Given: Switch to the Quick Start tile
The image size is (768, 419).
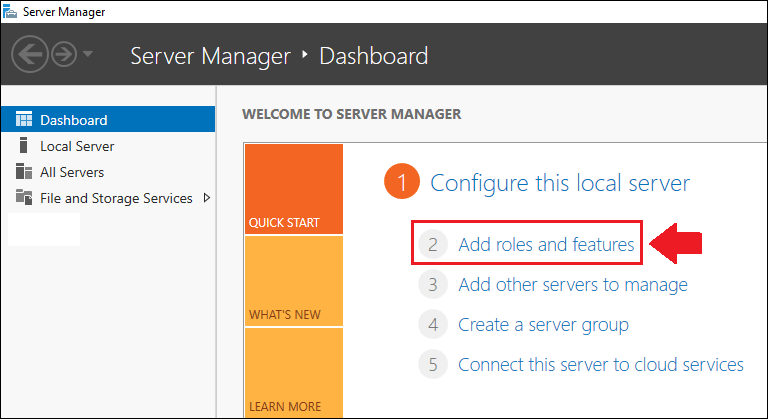Looking at the screenshot, I should [293, 190].
